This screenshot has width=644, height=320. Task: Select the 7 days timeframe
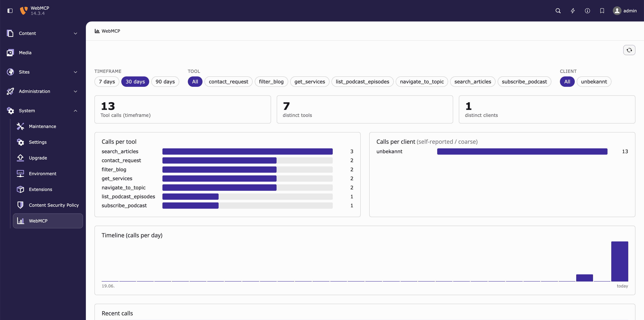[x=107, y=82]
